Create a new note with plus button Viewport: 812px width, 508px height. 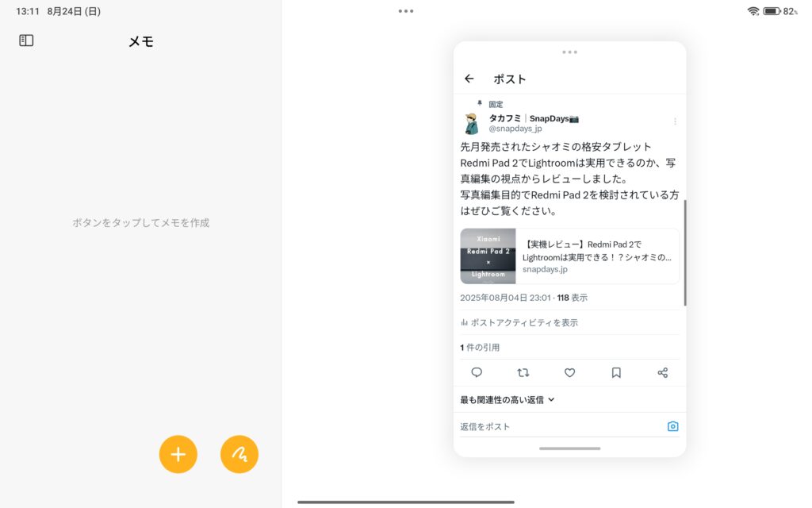tap(178, 454)
